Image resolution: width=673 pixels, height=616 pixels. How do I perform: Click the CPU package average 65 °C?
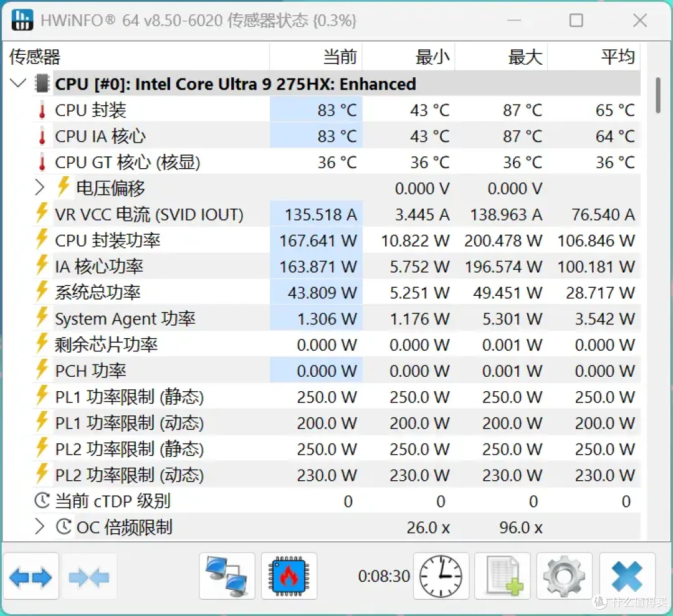pyautogui.click(x=615, y=110)
